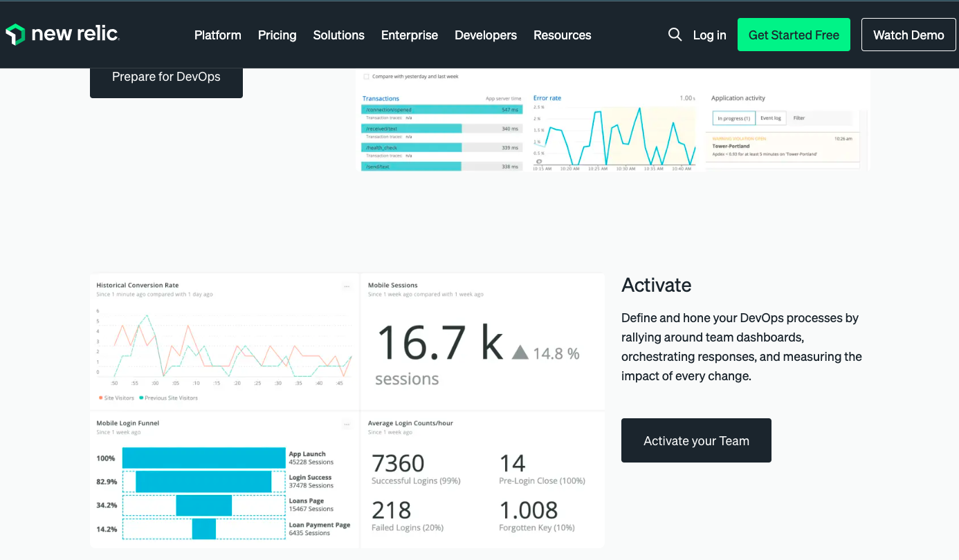The width and height of the screenshot is (959, 560).
Task: Open the Mobile Login Funnel ellipsis menu
Action: pyautogui.click(x=347, y=424)
